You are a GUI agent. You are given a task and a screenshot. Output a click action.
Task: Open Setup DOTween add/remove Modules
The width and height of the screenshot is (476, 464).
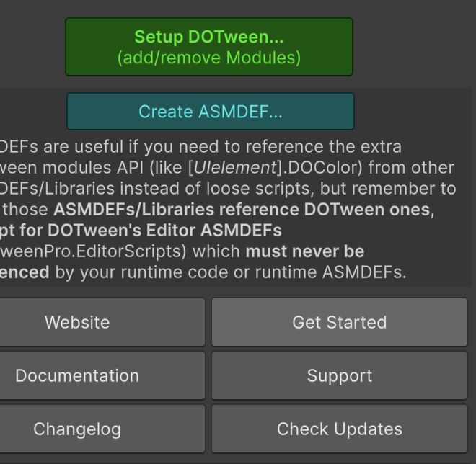coord(209,47)
